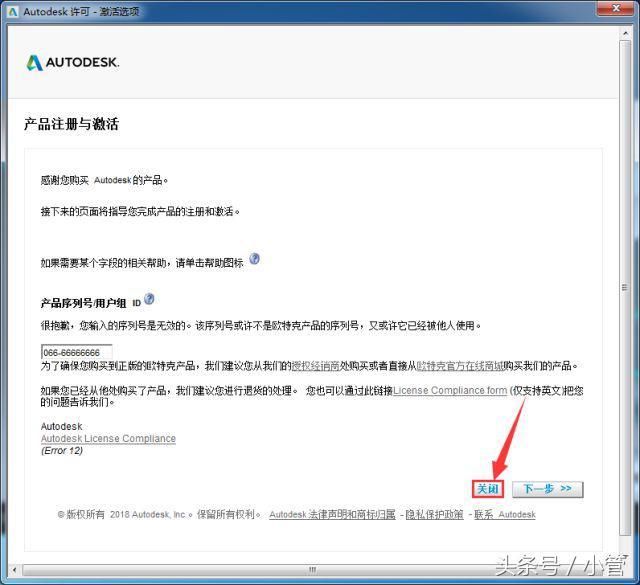Click the 感谢您购买 Autodesk的产品 text
The width and height of the screenshot is (640, 585).
click(x=104, y=180)
